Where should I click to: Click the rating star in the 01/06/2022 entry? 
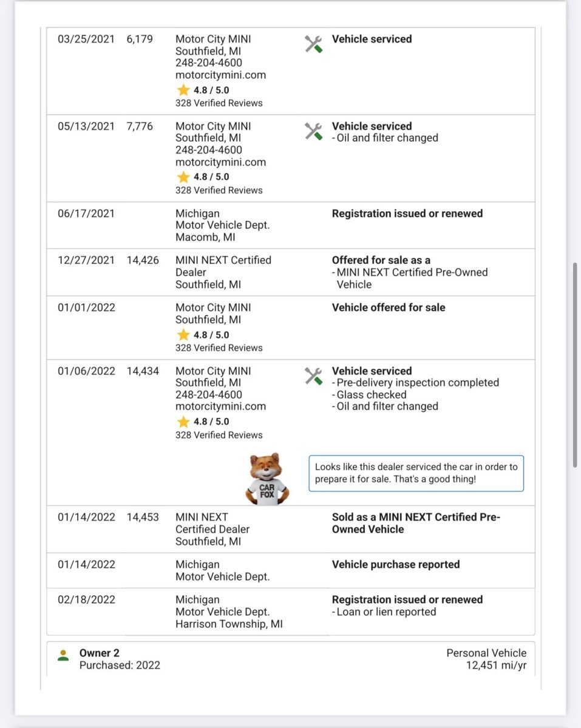pos(183,422)
